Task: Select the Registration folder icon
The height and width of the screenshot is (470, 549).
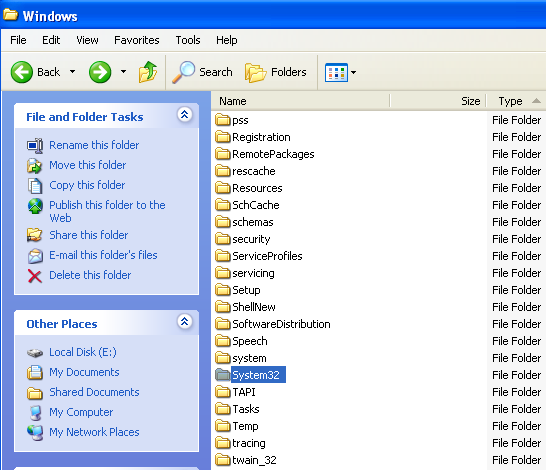Action: coord(222,136)
